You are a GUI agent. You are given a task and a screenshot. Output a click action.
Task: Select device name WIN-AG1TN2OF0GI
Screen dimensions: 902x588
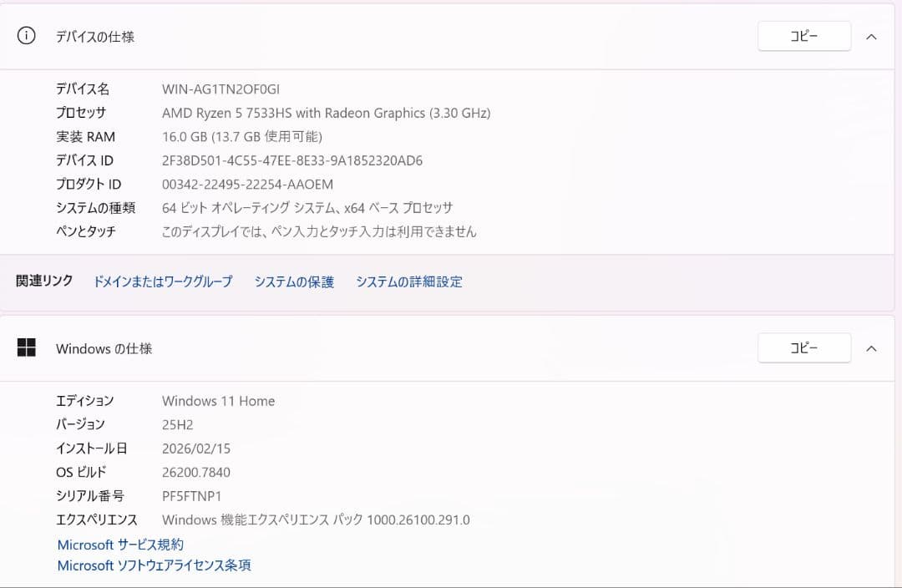click(220, 89)
